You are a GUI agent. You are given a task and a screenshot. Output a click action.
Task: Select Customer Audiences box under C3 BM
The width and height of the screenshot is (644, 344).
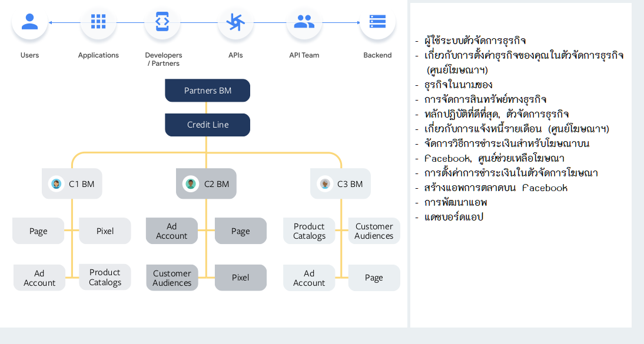pyautogui.click(x=374, y=231)
